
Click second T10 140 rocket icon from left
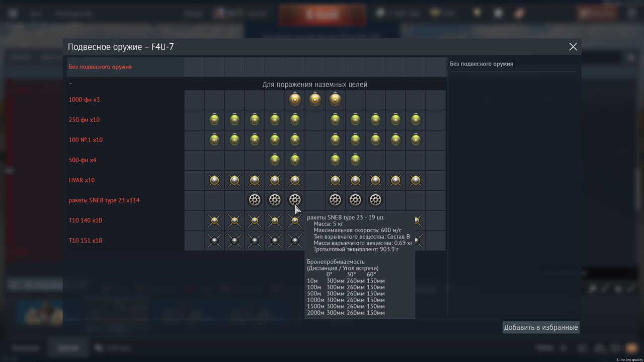coord(234,221)
